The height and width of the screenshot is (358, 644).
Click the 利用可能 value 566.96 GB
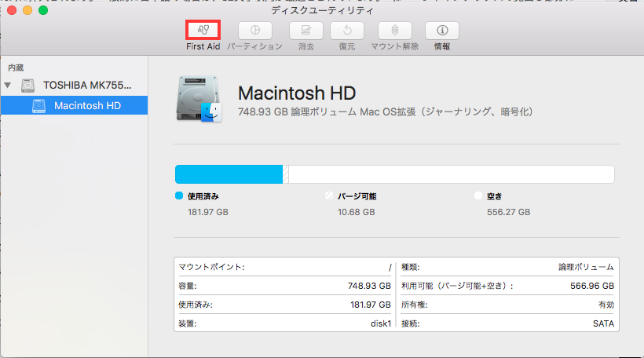pyautogui.click(x=592, y=286)
